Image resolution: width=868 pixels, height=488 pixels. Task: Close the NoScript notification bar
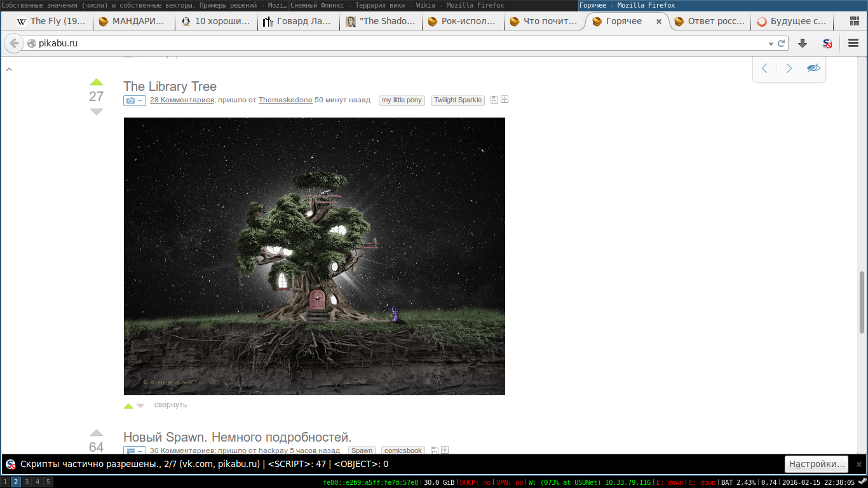point(858,464)
